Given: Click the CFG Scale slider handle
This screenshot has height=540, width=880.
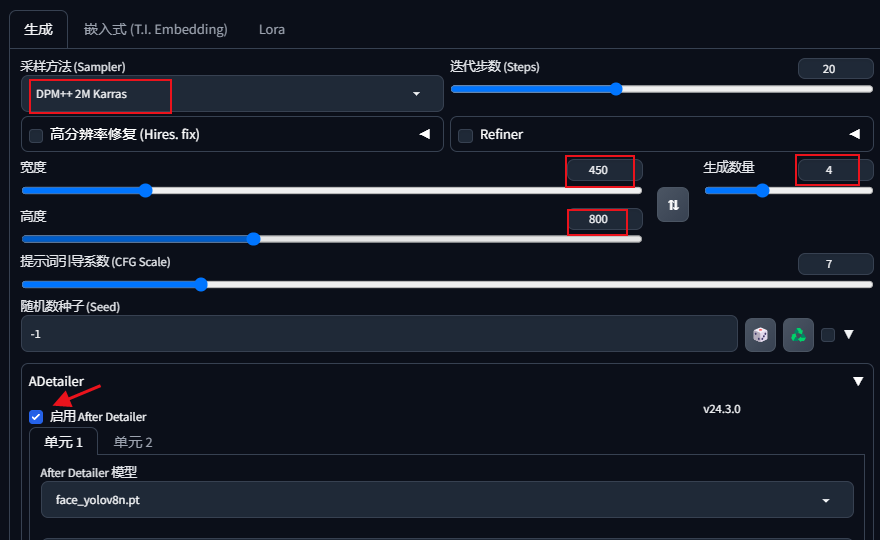Looking at the screenshot, I should [x=200, y=285].
